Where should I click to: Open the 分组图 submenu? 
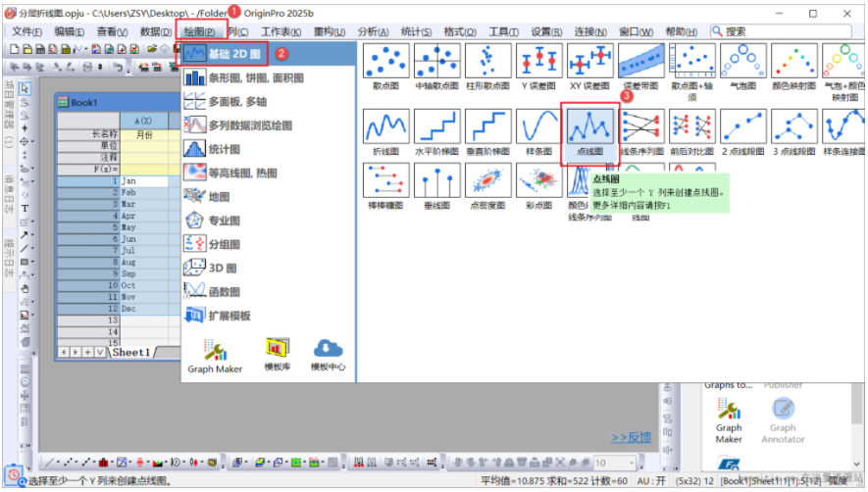click(269, 244)
